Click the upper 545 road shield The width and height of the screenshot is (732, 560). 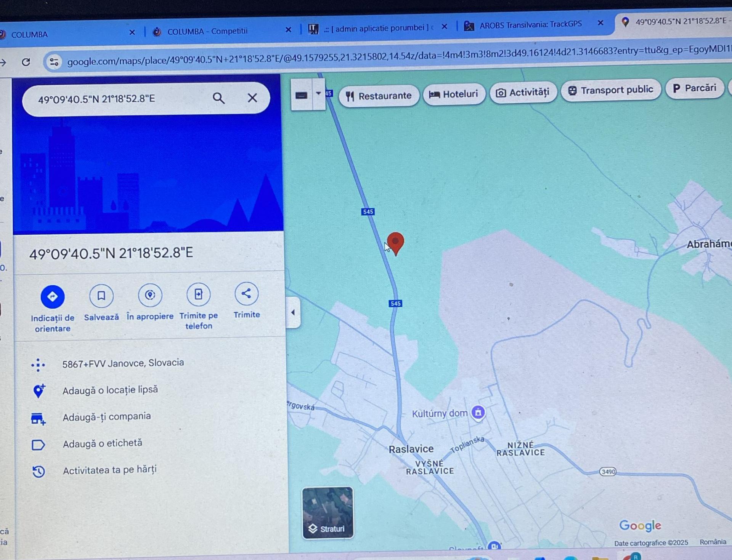(368, 211)
